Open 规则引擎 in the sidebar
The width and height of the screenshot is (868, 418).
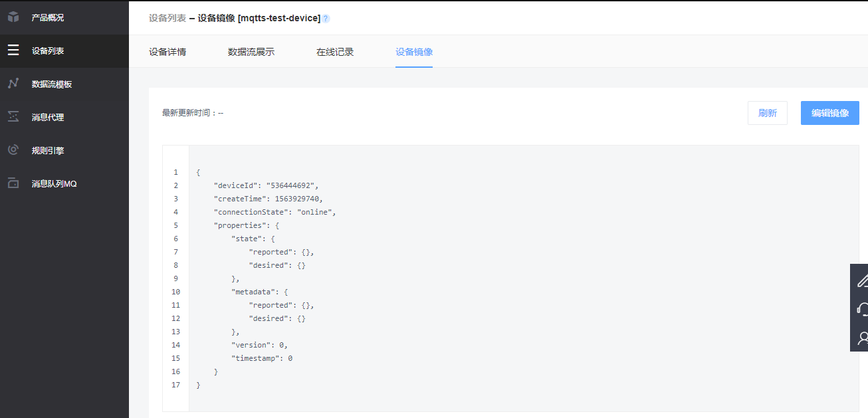(x=48, y=150)
